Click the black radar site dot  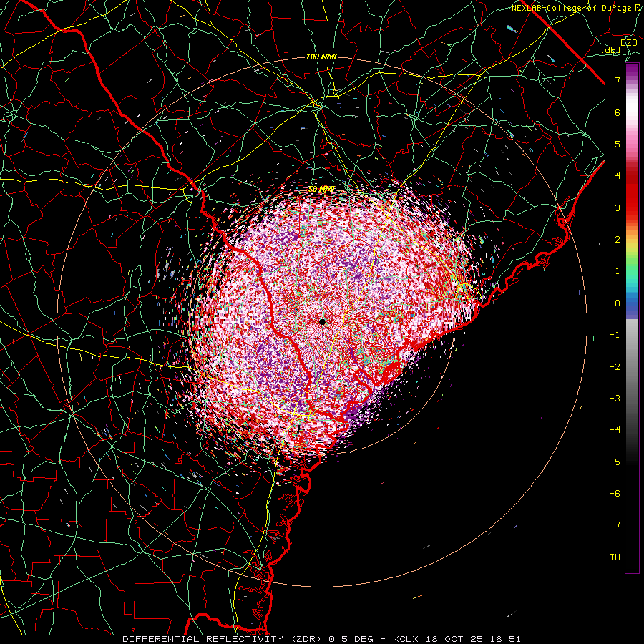click(322, 321)
